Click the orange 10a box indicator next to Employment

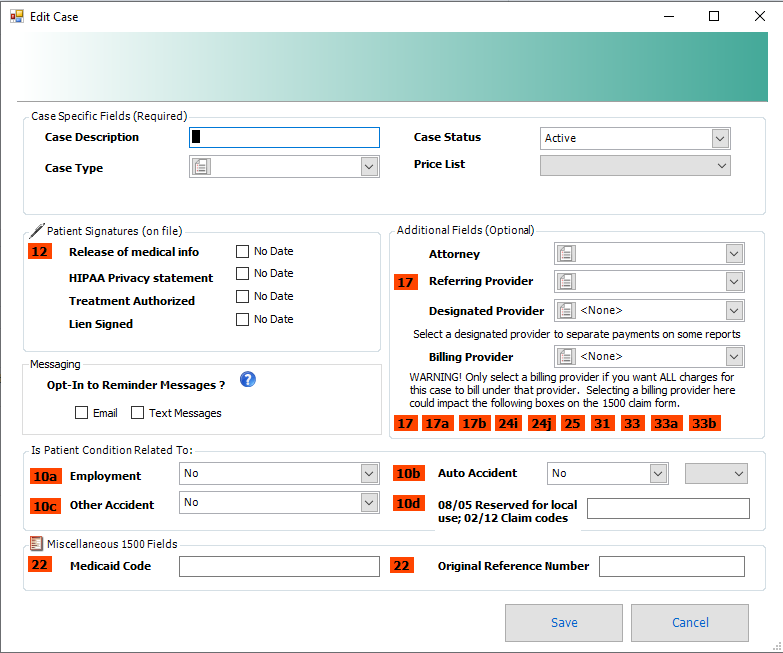(45, 477)
